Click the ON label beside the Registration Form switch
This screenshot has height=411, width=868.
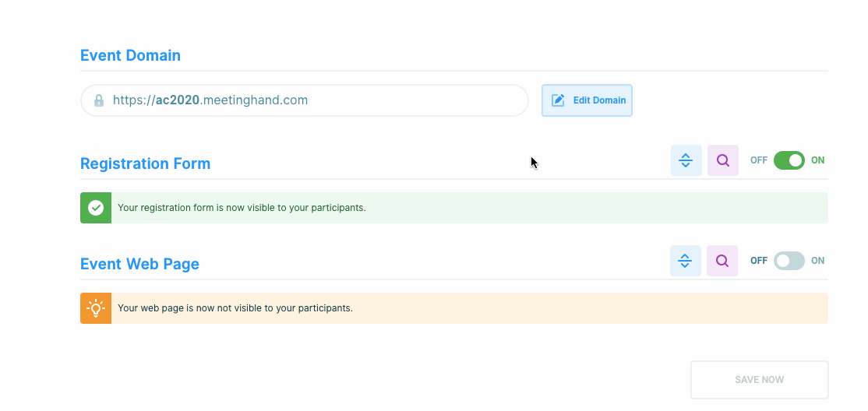point(818,160)
